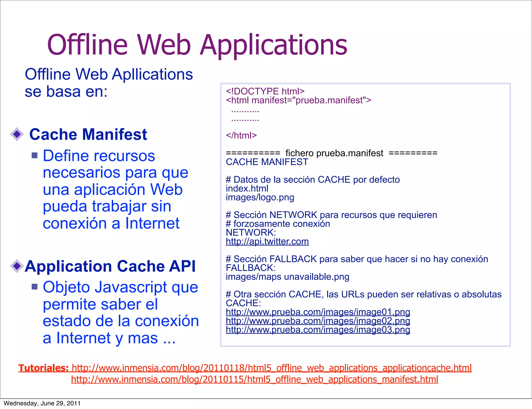Click the 'images/maps unavailable.png' entry
Viewport: 532px width, 409px height.
(x=288, y=277)
